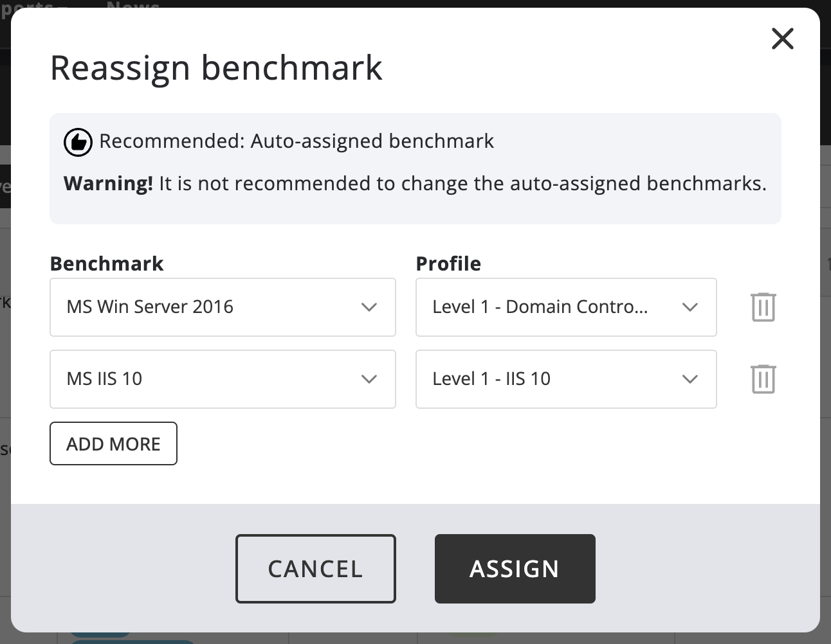Viewport: 831px width, 644px height.
Task: Open the MS IIS 10 benchmark dropdown
Action: pos(212,379)
